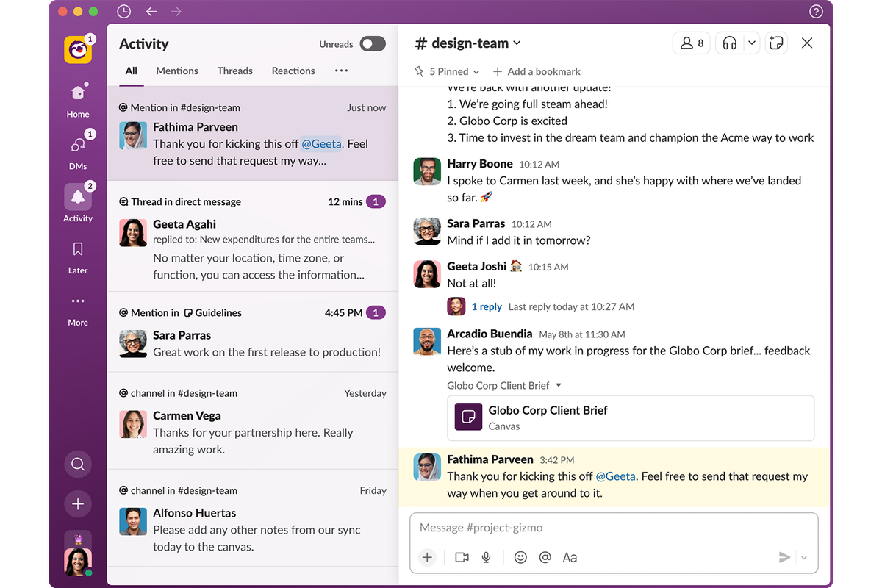Mention someone using the @ icon
Viewport: 882px width, 588px height.
[545, 557]
